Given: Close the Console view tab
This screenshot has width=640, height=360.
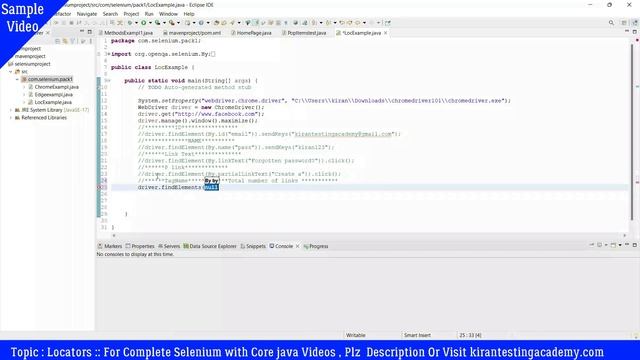Looking at the screenshot, I should click(x=298, y=246).
